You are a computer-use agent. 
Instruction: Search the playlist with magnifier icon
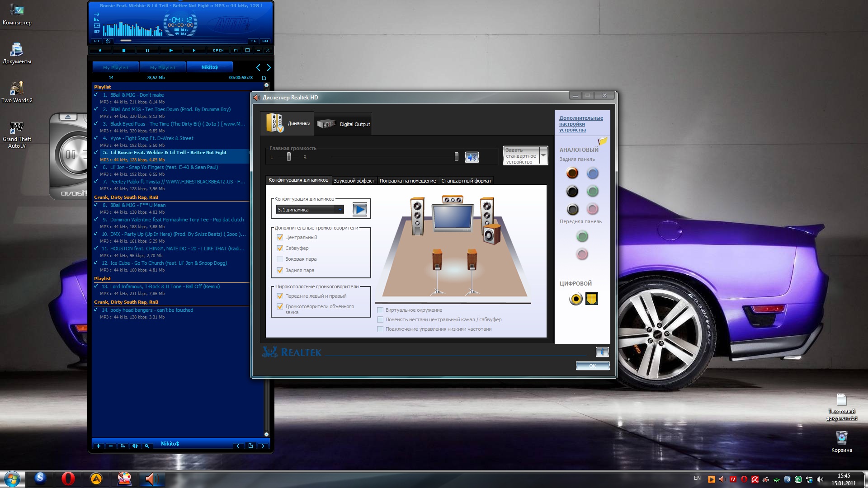pyautogui.click(x=147, y=446)
